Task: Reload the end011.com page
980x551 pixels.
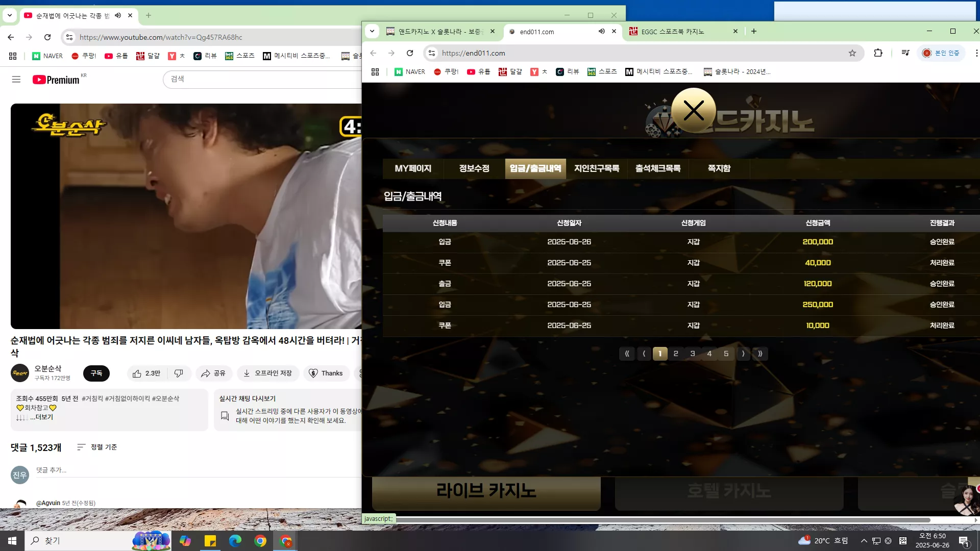Action: [410, 53]
